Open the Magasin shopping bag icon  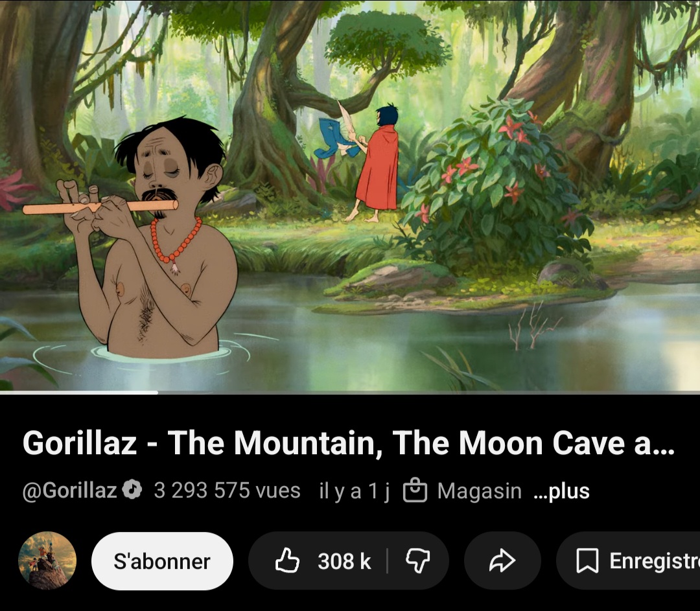click(x=415, y=490)
